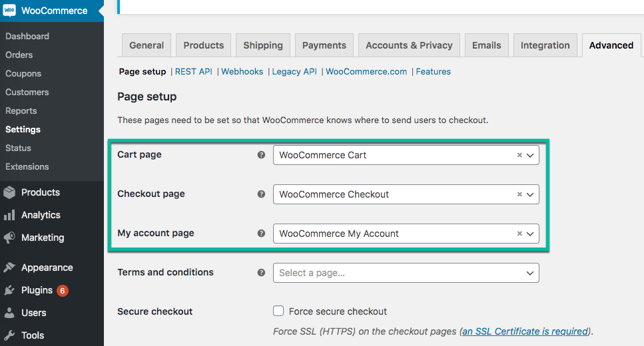Viewport: 644px width, 346px height.
Task: Click the Plugins update count badge
Action: pyautogui.click(x=63, y=291)
